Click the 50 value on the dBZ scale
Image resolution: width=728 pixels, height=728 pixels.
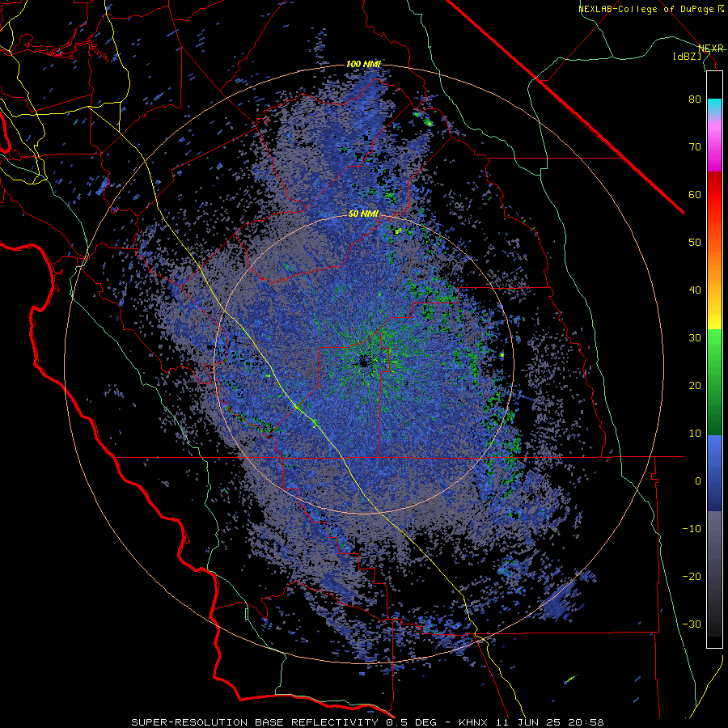point(695,243)
